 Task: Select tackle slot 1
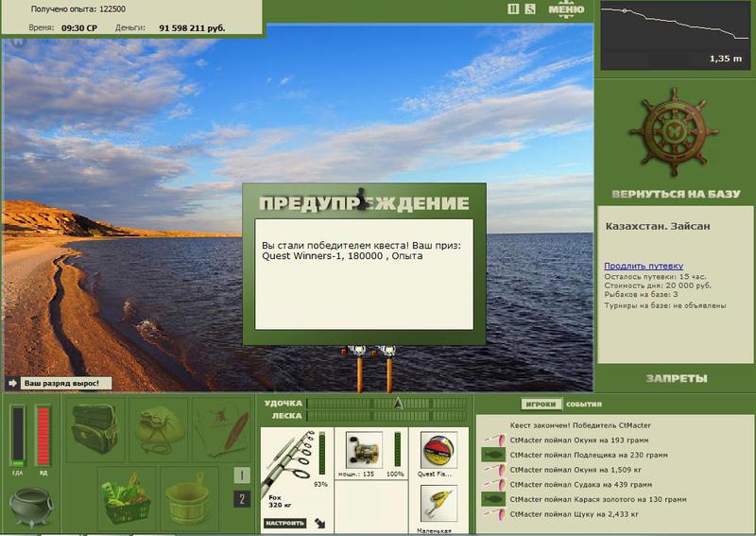tap(242, 475)
